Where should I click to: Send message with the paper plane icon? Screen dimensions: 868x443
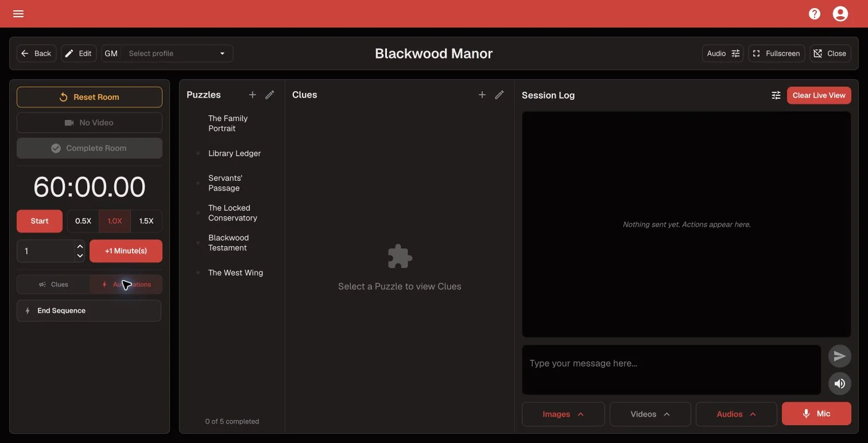pyautogui.click(x=839, y=356)
